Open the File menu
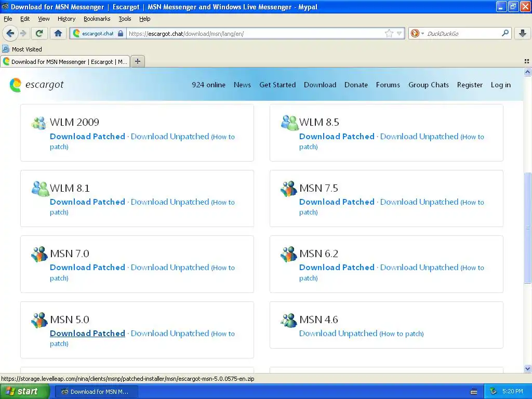The height and width of the screenshot is (399, 532). click(8, 19)
